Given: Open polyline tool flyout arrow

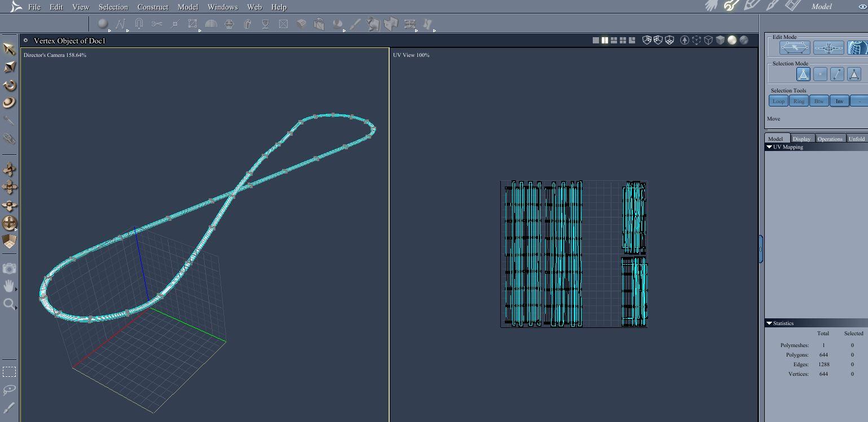Looking at the screenshot, I should coord(127,30).
